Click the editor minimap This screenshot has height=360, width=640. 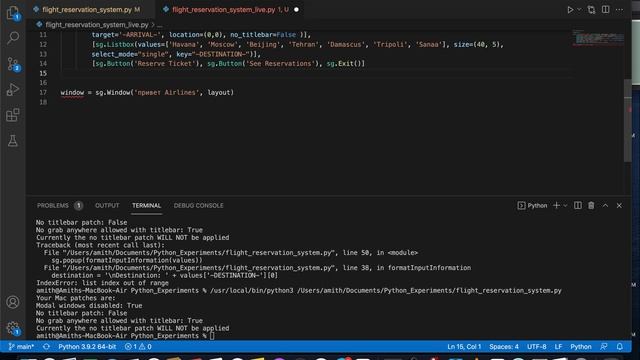pyautogui.click(x=598, y=38)
